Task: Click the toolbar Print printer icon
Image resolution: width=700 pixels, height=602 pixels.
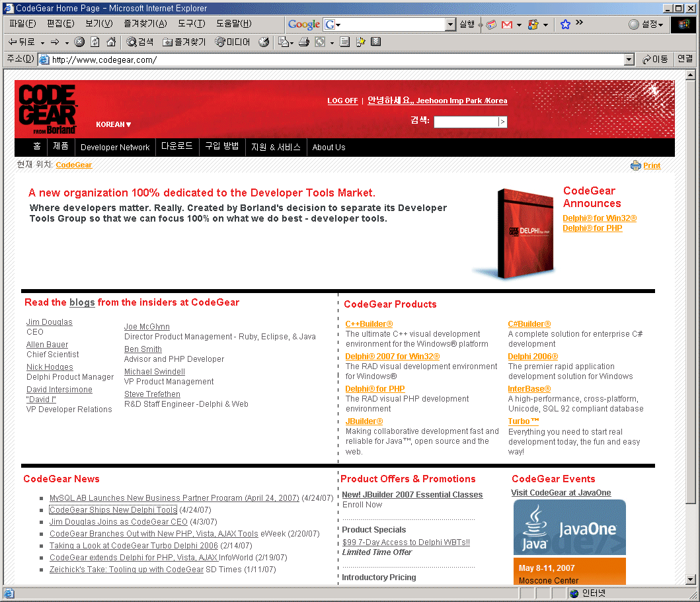Action: (303, 42)
